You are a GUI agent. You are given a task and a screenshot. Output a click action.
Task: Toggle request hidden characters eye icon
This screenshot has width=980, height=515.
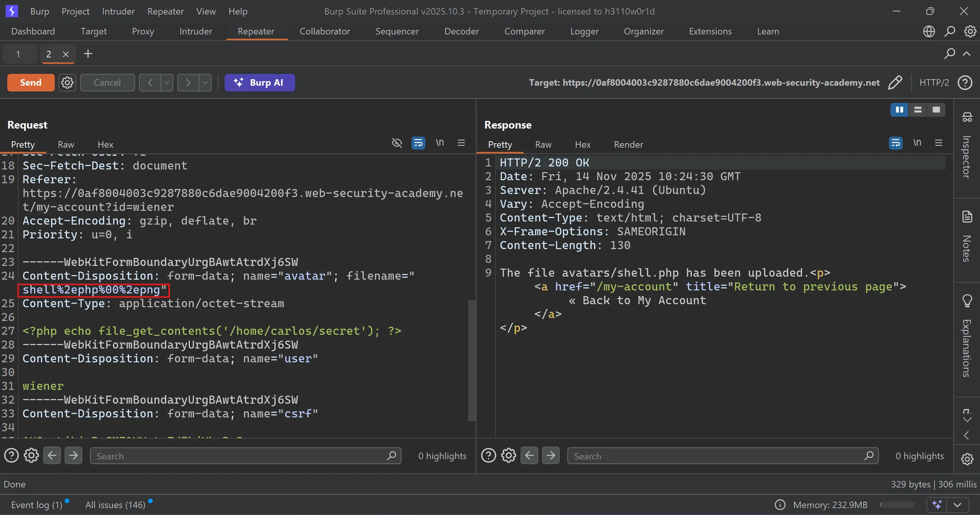(x=397, y=143)
